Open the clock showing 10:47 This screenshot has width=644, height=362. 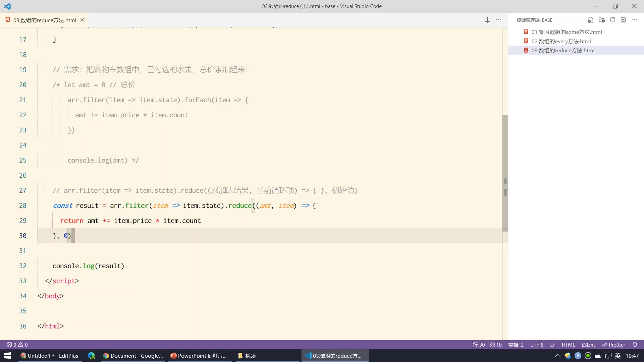[632, 356]
